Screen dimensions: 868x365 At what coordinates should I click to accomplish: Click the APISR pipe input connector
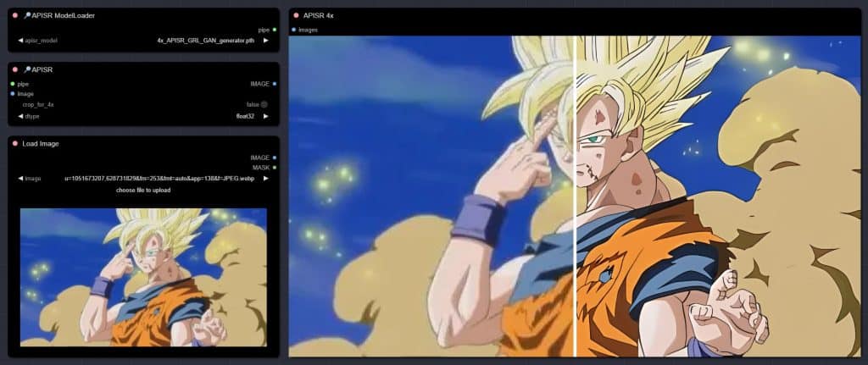coord(13,84)
